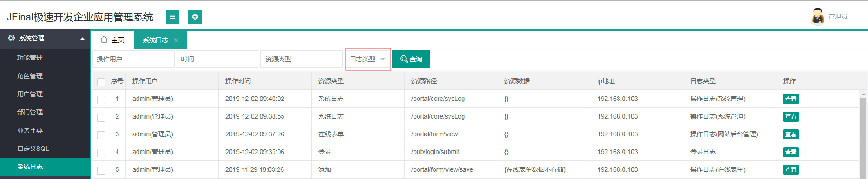Check the select-all checkbox in header
Viewport: 868px width, 179px height.
(x=101, y=82)
